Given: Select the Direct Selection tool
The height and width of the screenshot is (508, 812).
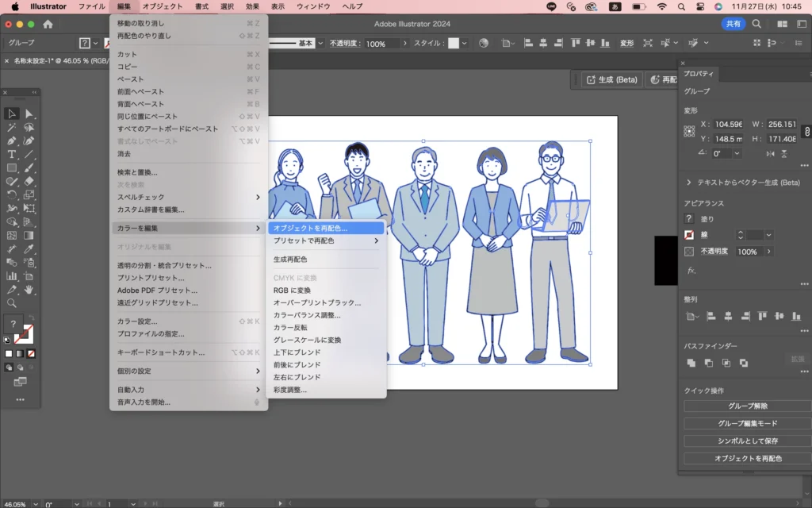Looking at the screenshot, I should (29, 114).
